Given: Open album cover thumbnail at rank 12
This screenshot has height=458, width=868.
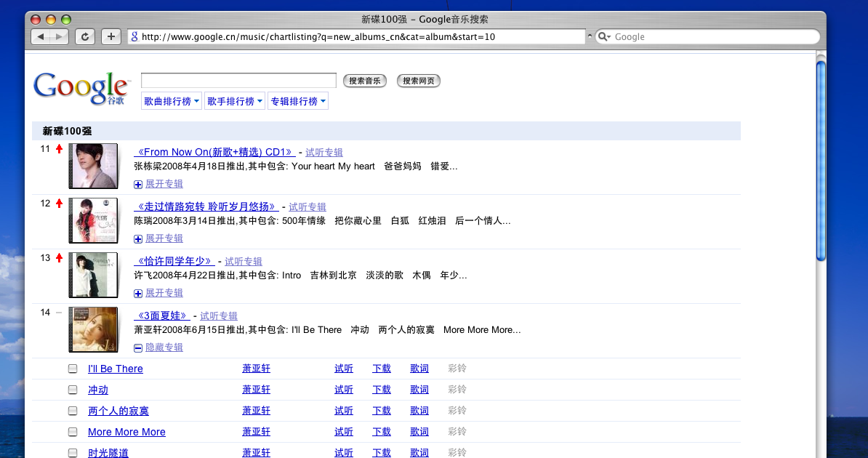Looking at the screenshot, I should click(93, 220).
